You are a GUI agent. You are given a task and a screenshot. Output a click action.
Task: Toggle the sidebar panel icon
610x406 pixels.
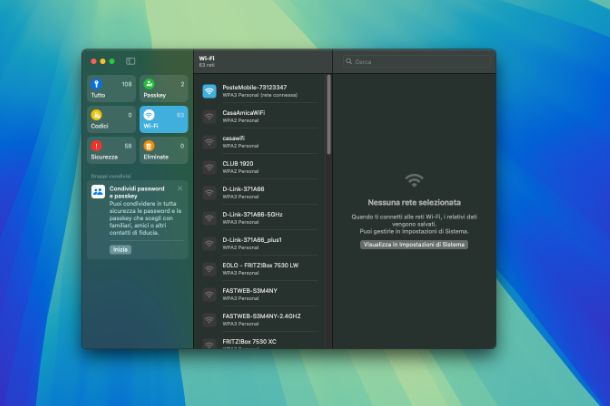click(x=131, y=61)
